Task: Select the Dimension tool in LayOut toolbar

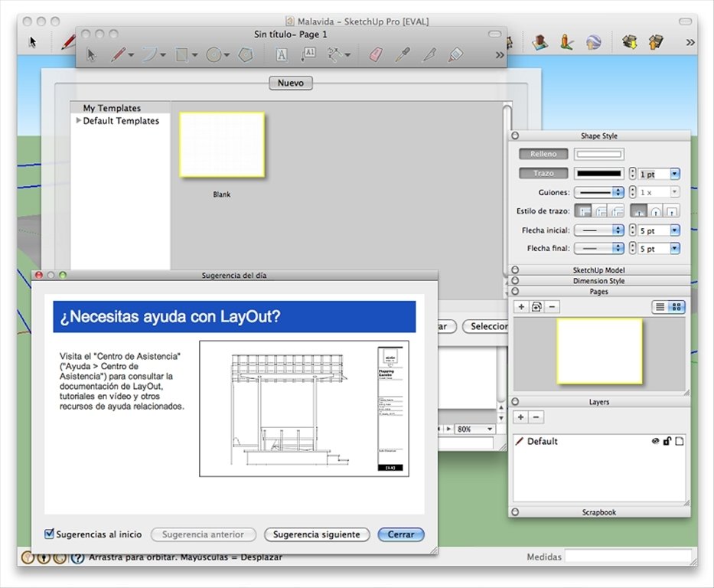Action: coord(334,55)
